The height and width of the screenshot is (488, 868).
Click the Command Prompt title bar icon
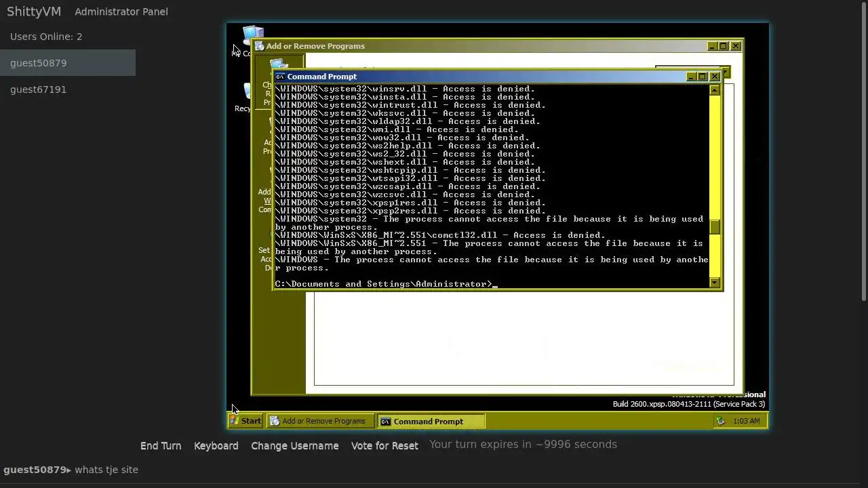click(x=280, y=77)
